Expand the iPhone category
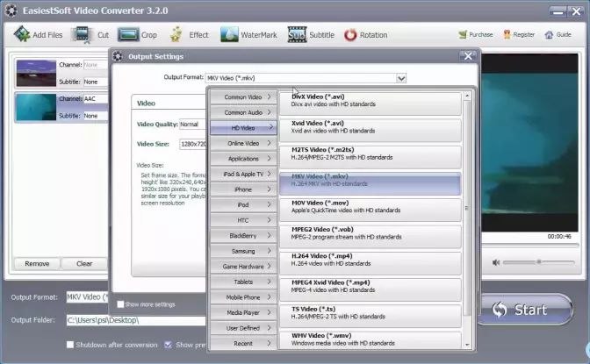Viewport: 590px width, 364px height. pos(243,189)
